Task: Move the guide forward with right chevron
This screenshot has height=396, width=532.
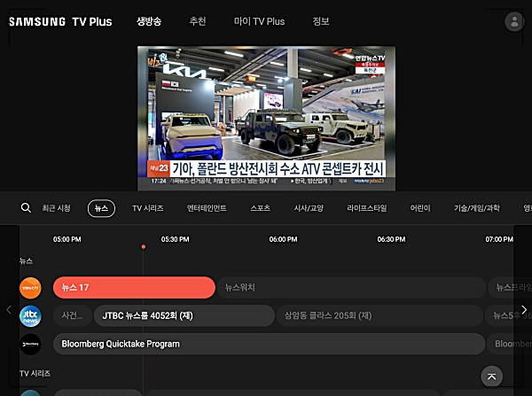Action: click(x=524, y=309)
